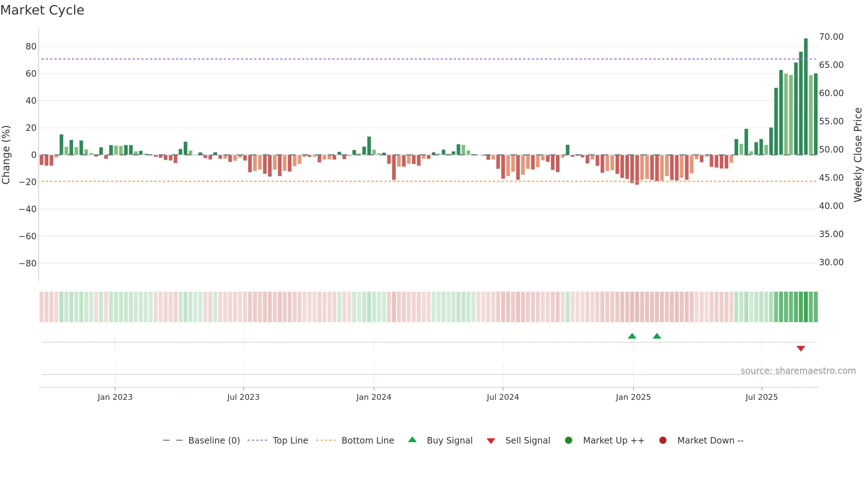Click the Market Cycle chart title
This screenshot has height=488, width=868.
coord(42,10)
